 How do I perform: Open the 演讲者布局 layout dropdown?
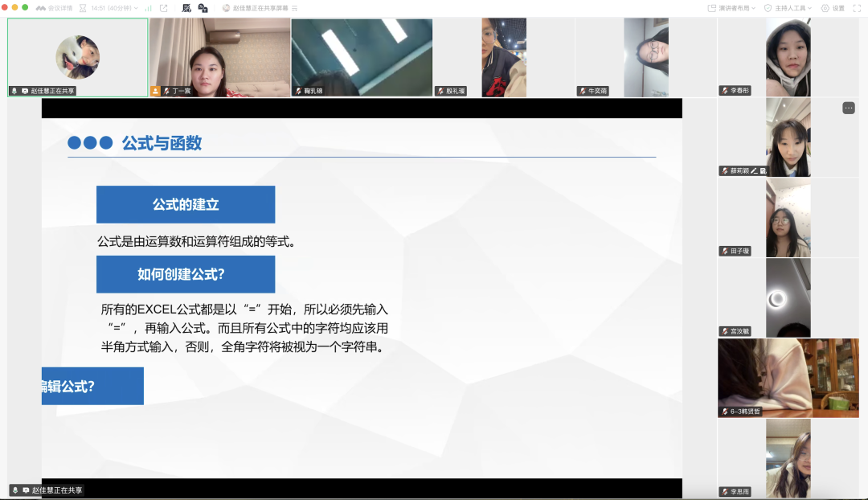click(x=731, y=8)
